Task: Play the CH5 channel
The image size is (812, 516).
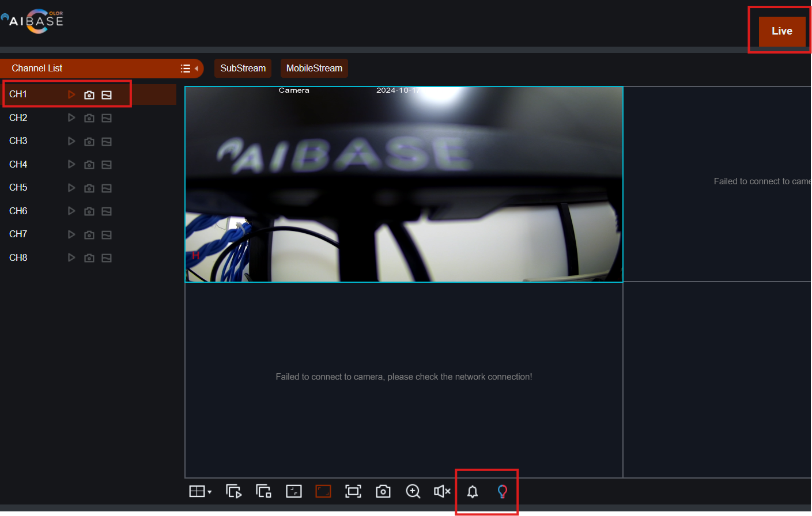Action: click(71, 188)
